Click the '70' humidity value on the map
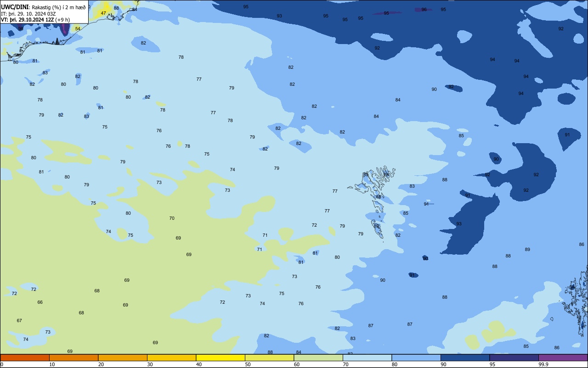The width and height of the screenshot is (588, 368). pos(172,218)
